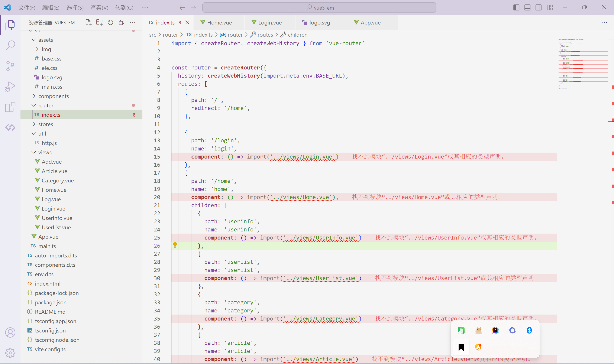Refresh the explorer file tree

click(x=110, y=23)
